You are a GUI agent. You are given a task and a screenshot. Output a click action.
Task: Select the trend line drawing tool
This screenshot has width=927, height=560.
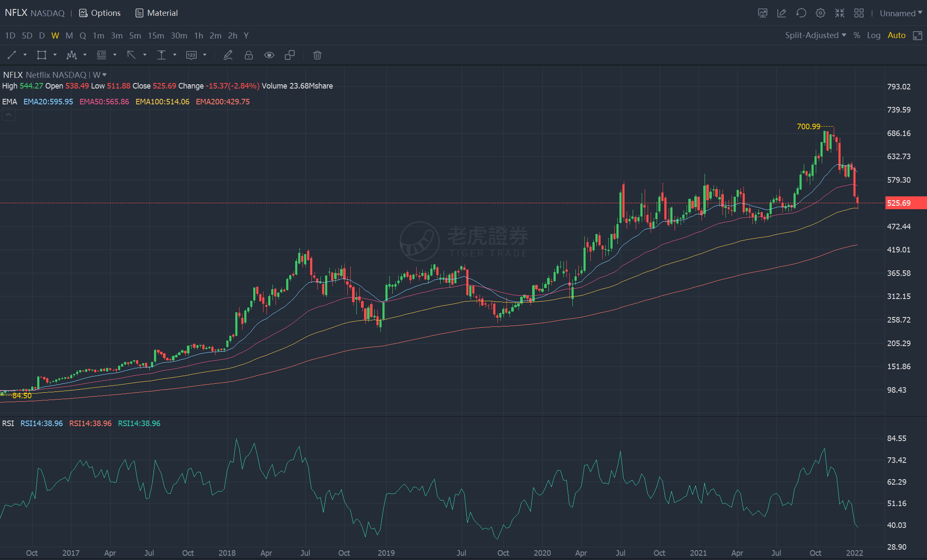(x=12, y=55)
